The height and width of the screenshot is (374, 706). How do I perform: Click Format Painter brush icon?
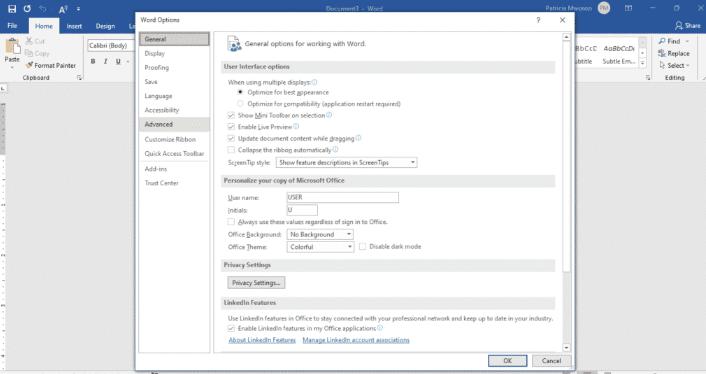point(30,65)
